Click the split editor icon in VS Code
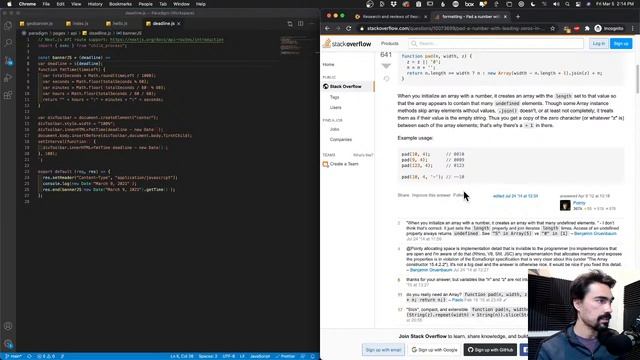 pyautogui.click(x=300, y=24)
